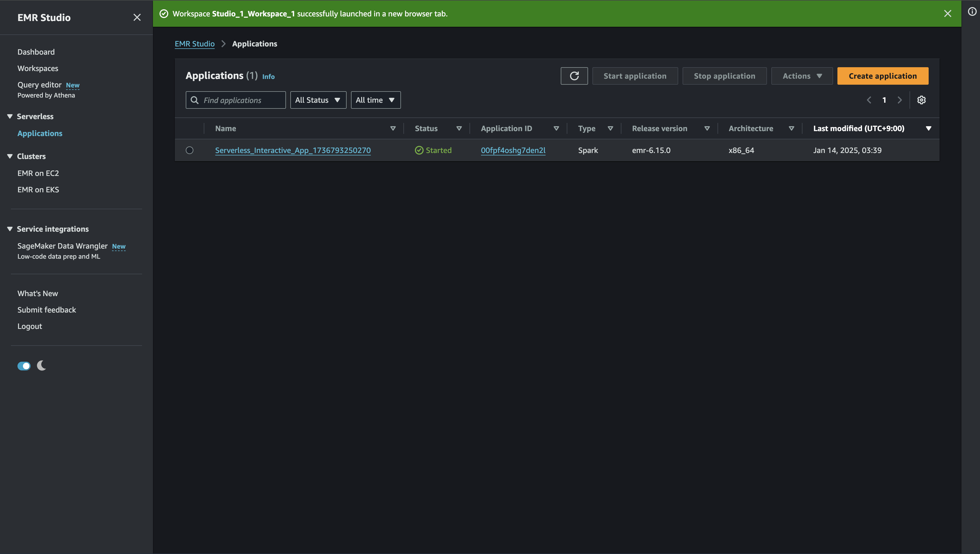
Task: Open the Actions dropdown menu
Action: tap(802, 76)
